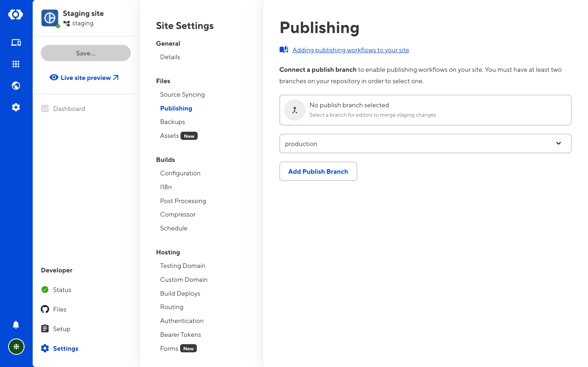This screenshot has height=367, width=588.
Task: Open the production branch dropdown
Action: (x=425, y=144)
